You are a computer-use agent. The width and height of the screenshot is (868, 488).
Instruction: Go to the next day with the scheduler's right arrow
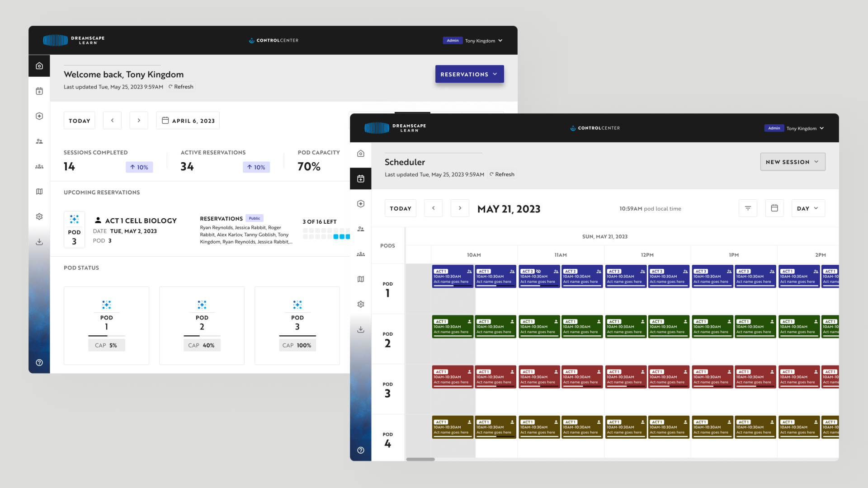click(x=460, y=208)
